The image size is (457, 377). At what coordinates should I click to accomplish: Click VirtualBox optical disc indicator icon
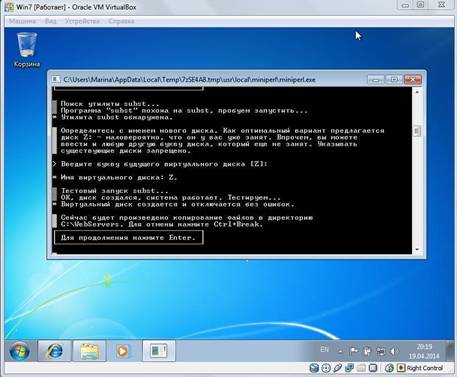coord(326,368)
